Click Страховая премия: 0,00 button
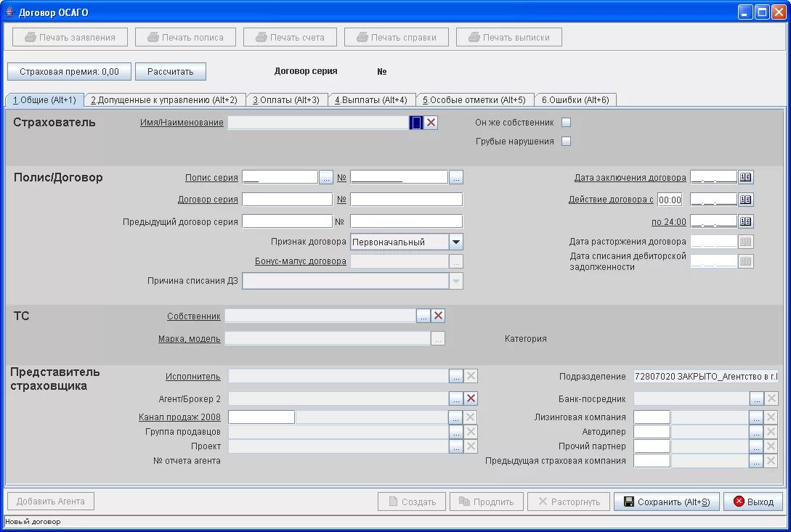 (x=69, y=72)
